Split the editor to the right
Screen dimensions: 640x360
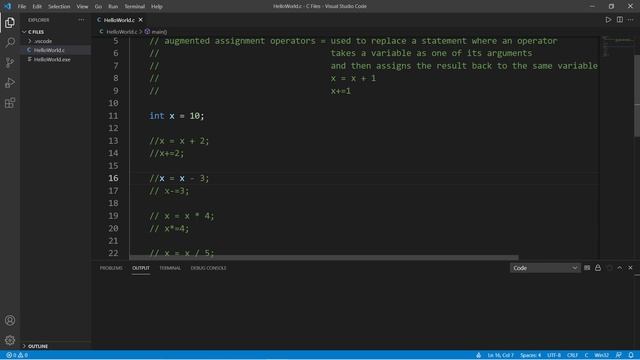click(620, 20)
